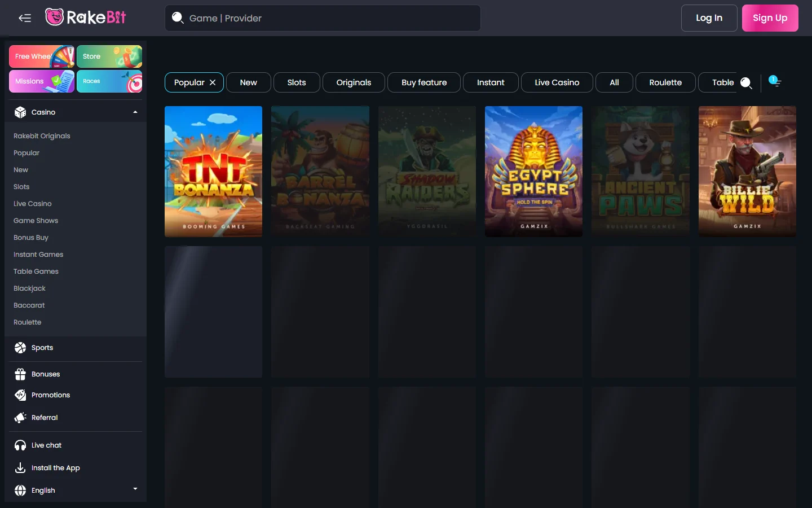Open the Races promo tile

coord(109,81)
